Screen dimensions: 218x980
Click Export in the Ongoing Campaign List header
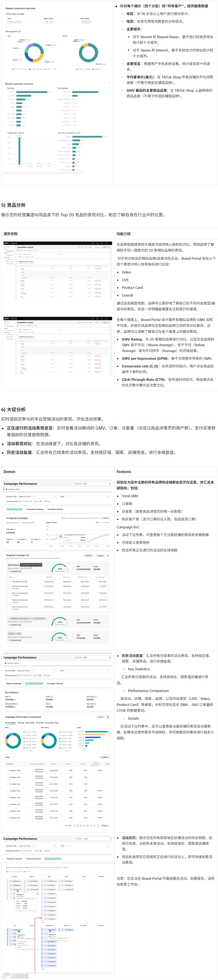(x=100, y=555)
